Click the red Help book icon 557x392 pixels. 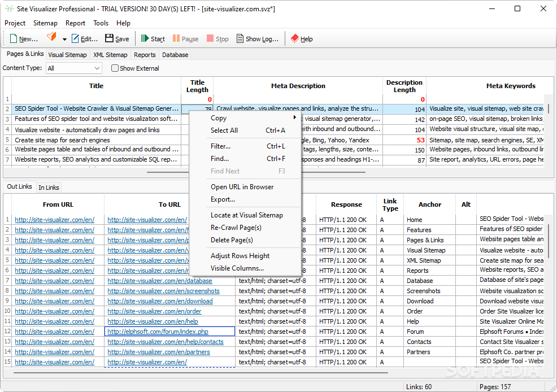[294, 38]
